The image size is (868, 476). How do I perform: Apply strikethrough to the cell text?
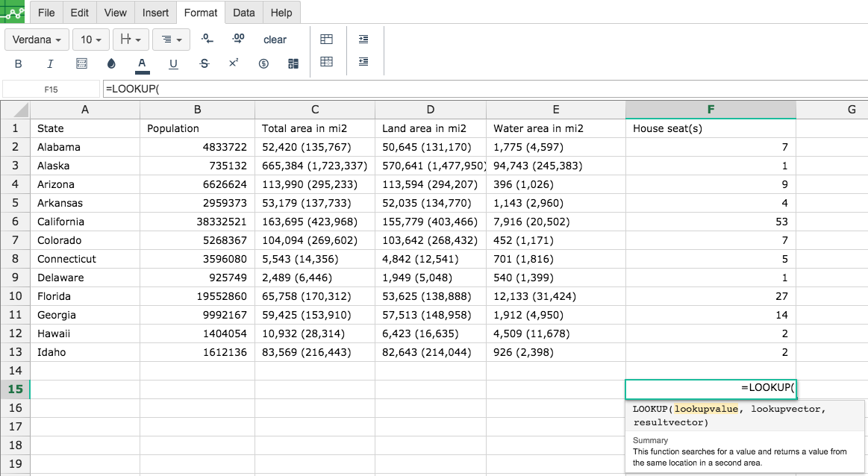pos(204,63)
